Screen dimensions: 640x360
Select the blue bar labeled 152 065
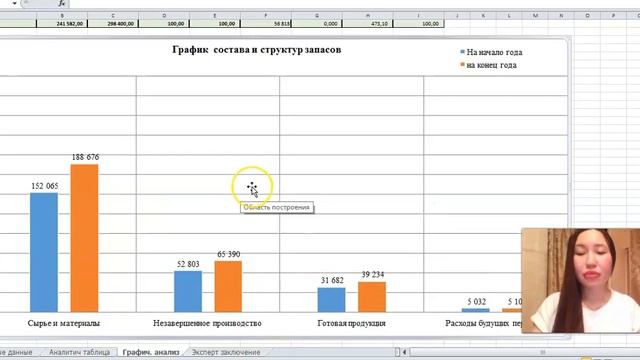coord(44,252)
